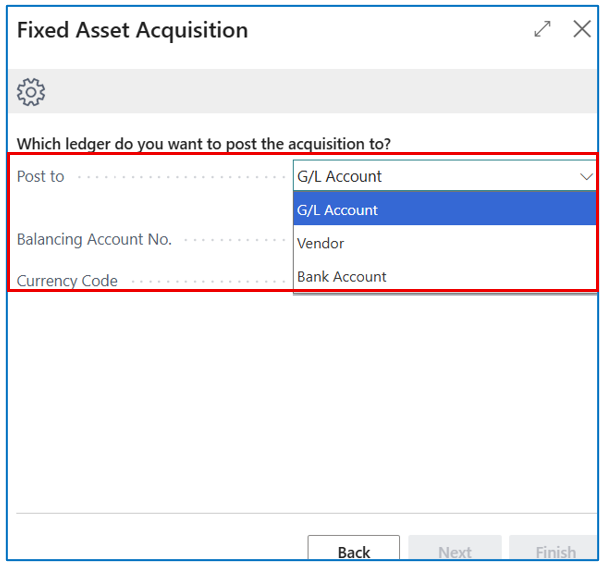Click the Balancing Account No. label
Viewport: 604px width, 565px height.
[x=94, y=240]
